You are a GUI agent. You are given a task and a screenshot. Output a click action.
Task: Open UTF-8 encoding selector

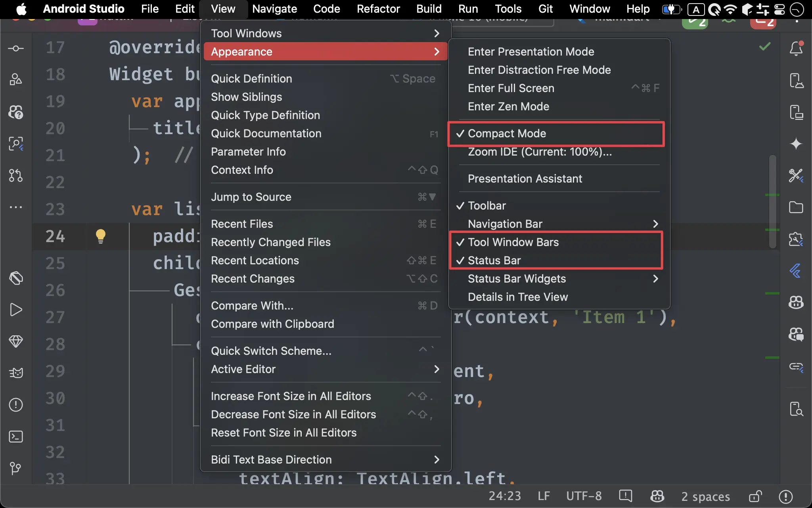coord(584,496)
